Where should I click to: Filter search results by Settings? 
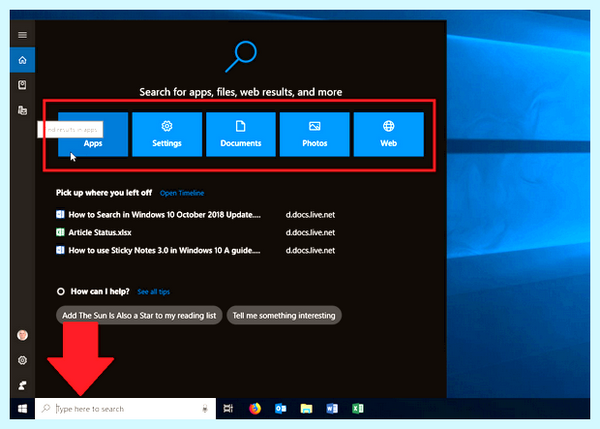click(167, 134)
